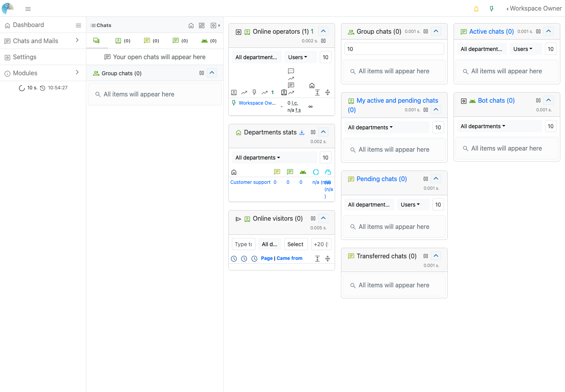The image size is (565, 392).
Task: Sort online visitors by Came from
Action: click(x=290, y=258)
